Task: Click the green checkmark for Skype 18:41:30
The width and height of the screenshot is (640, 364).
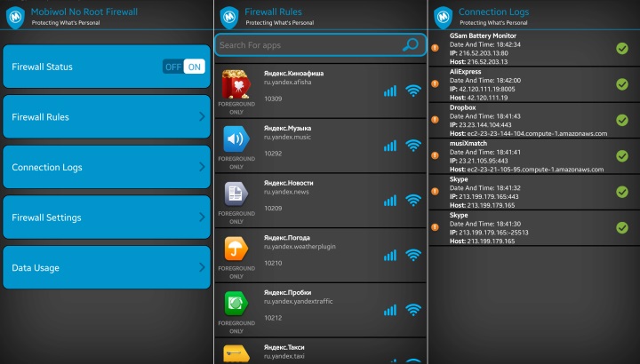Action: (622, 228)
